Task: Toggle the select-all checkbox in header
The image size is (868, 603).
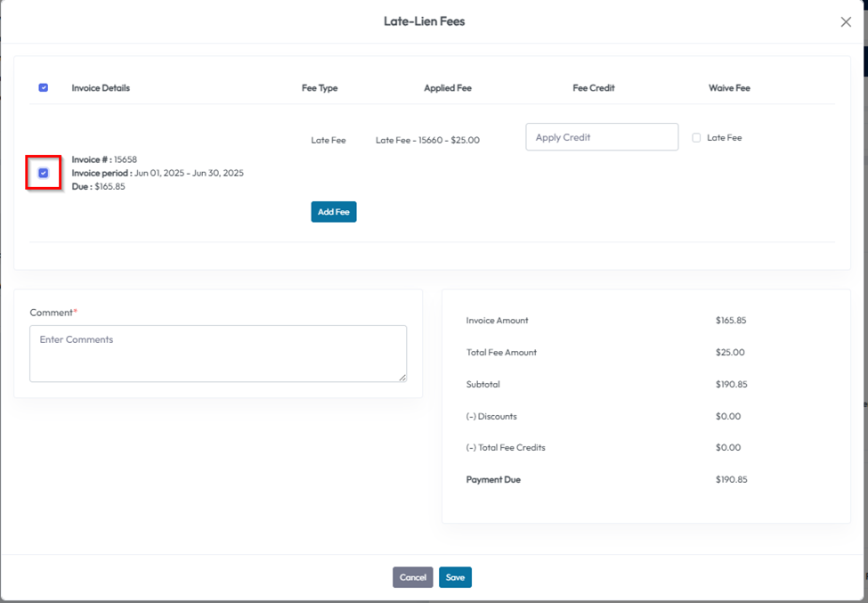Action: tap(44, 88)
